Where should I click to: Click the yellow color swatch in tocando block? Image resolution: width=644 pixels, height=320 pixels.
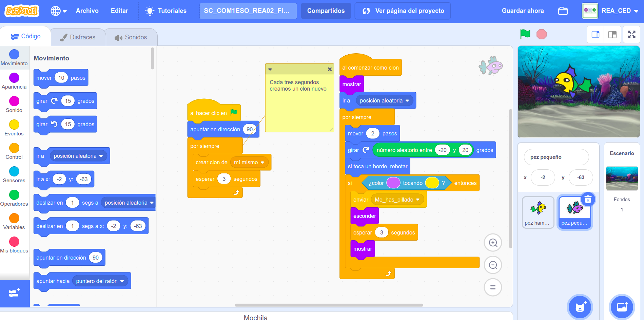tap(432, 183)
